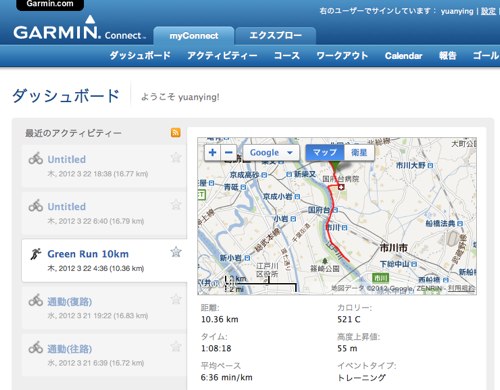Click the 設定 settings link

488,11
